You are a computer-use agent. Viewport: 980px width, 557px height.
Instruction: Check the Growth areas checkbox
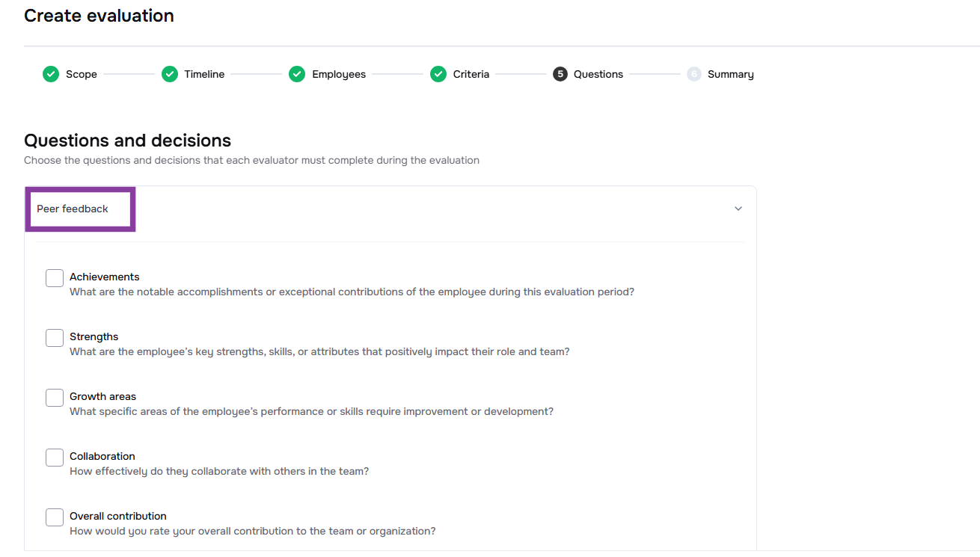coord(55,398)
